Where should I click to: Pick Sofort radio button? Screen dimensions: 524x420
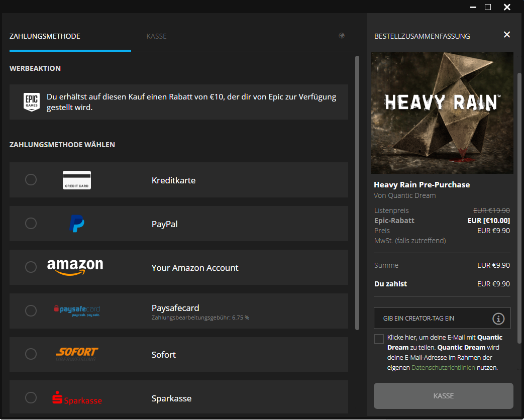(x=31, y=354)
